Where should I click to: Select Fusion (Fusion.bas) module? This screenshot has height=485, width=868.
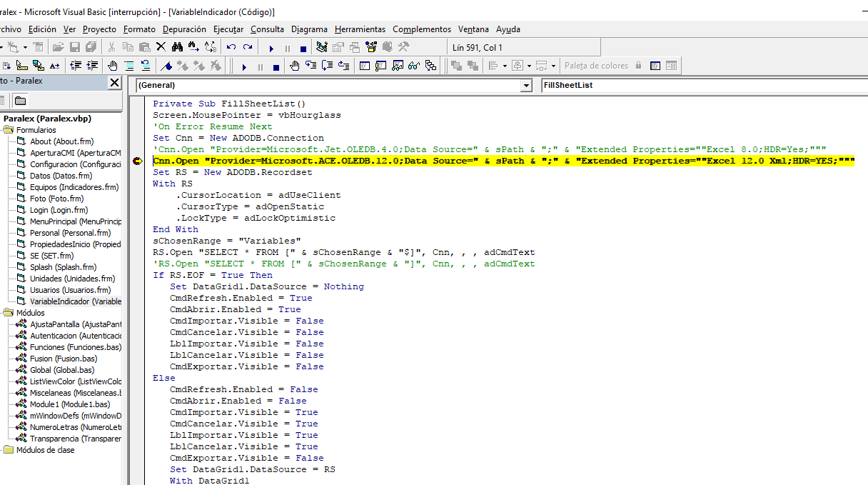click(63, 359)
